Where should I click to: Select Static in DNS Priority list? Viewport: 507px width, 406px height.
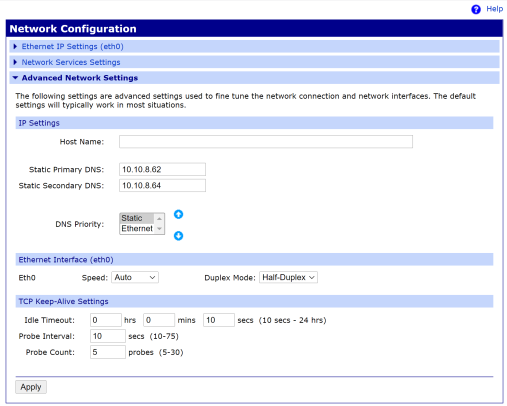137,218
